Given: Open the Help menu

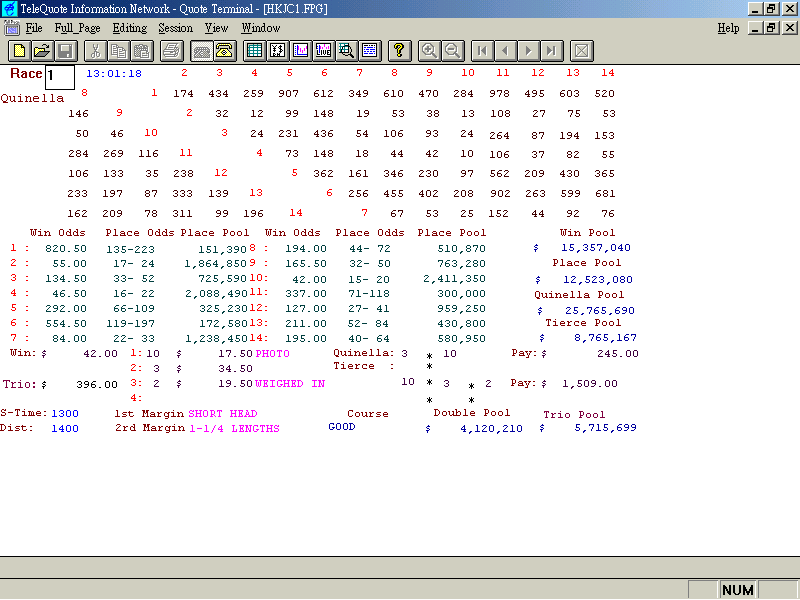Looking at the screenshot, I should point(728,28).
